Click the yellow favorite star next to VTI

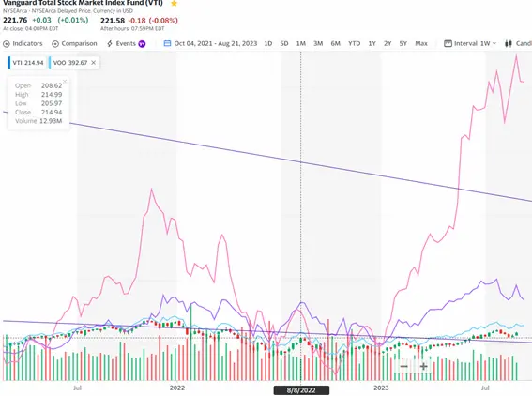point(174,3)
